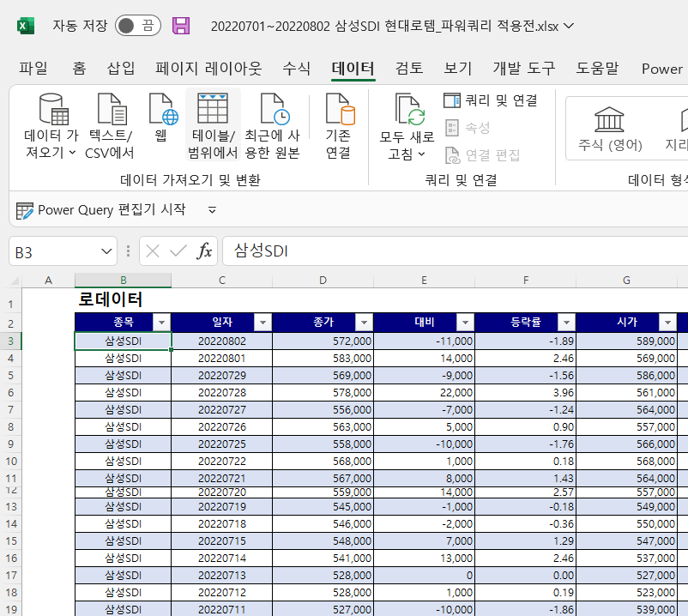Open the quick access toolbar customize arrow
688x616 pixels.
[212, 210]
